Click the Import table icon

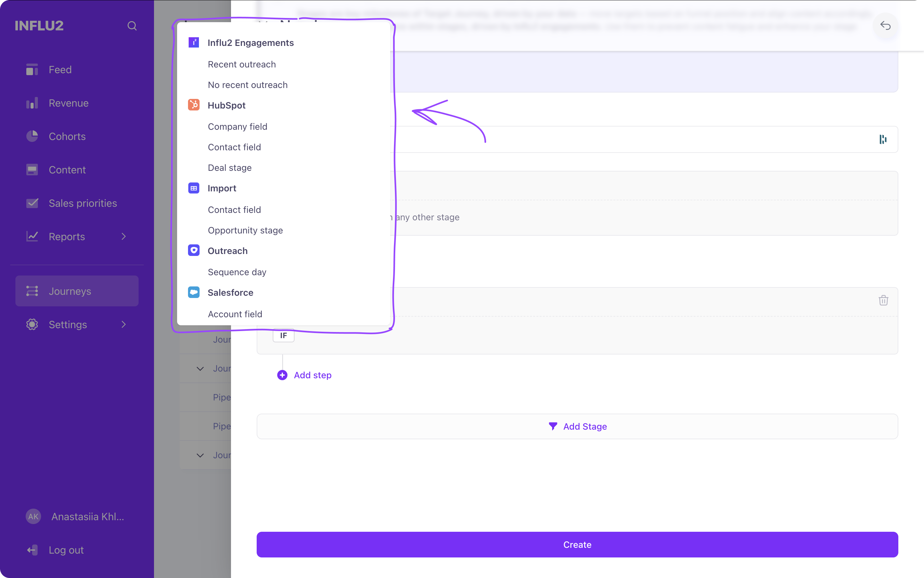193,188
